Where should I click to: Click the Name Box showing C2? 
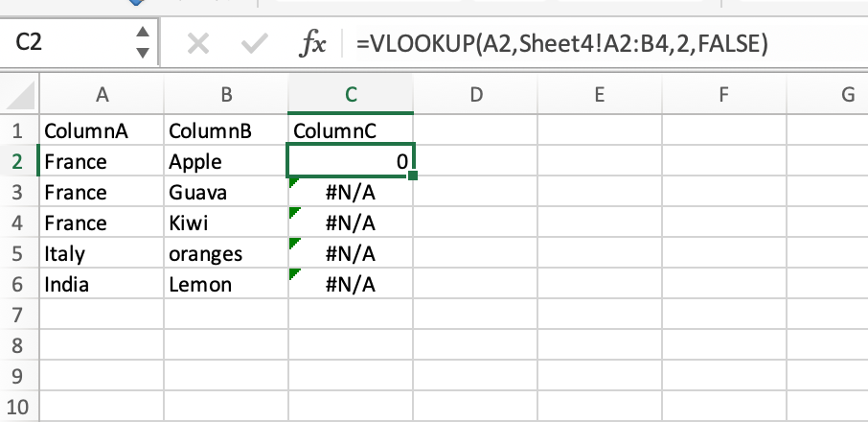67,43
